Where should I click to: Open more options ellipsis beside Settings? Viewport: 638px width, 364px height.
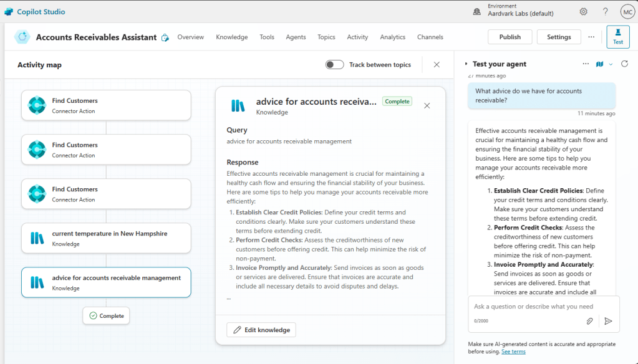tap(591, 37)
